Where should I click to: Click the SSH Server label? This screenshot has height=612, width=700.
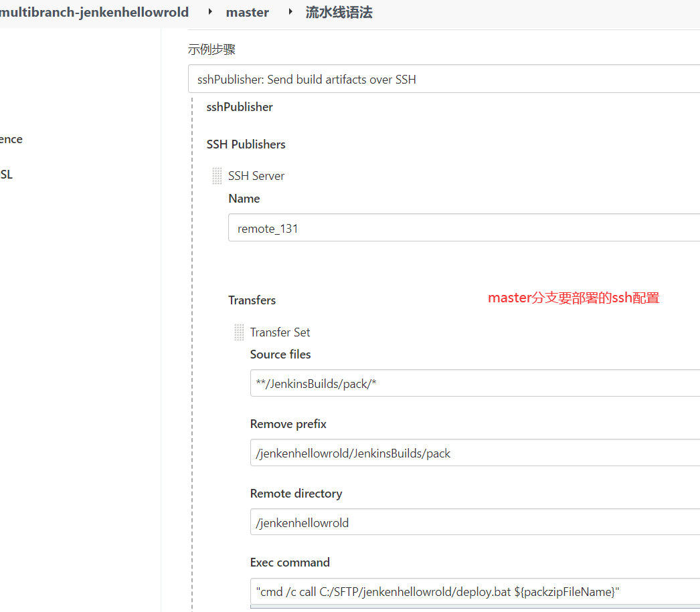(256, 176)
